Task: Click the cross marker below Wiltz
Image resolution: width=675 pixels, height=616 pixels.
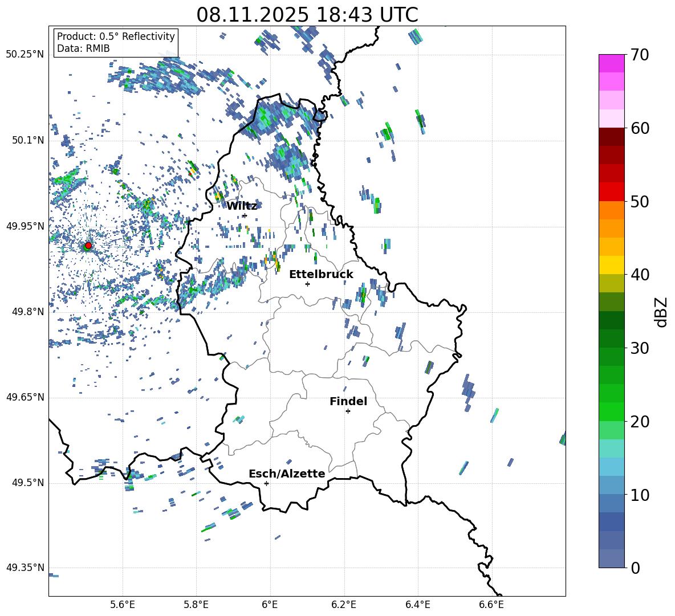Action: pyautogui.click(x=245, y=216)
